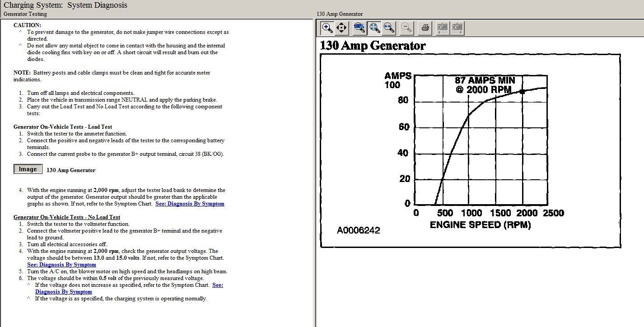Click the 130 Amp Generator label beside Image
644x327 pixels.
click(x=71, y=170)
